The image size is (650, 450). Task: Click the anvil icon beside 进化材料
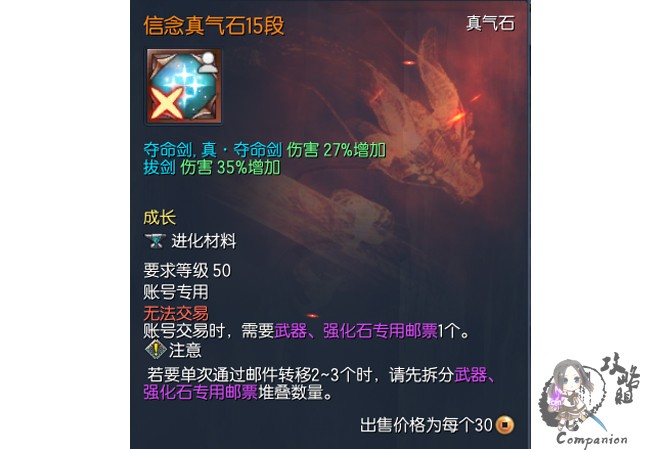155,240
